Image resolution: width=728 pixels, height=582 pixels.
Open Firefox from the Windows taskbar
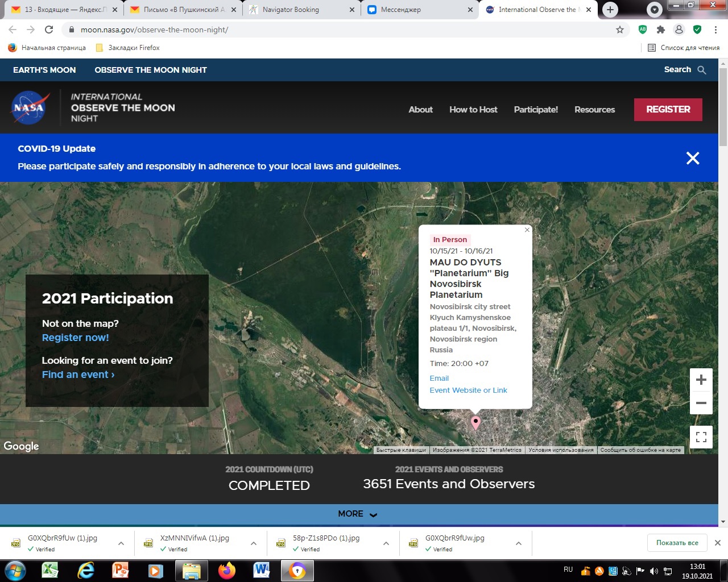(227, 570)
